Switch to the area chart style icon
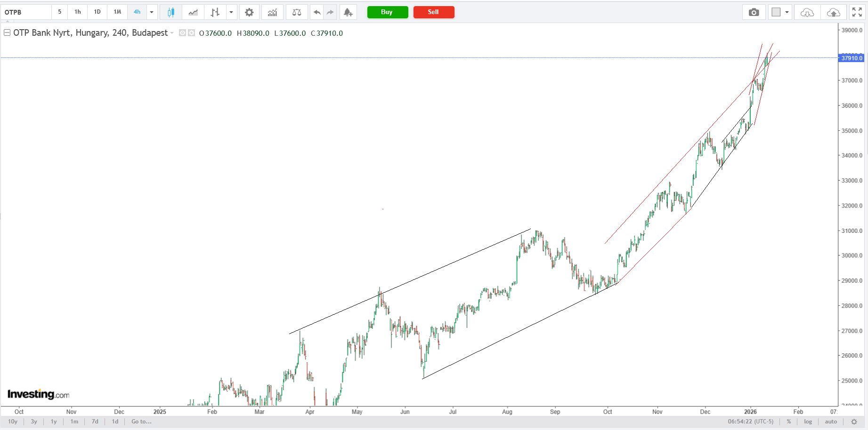Viewport: 868px width, 430px height. [193, 12]
